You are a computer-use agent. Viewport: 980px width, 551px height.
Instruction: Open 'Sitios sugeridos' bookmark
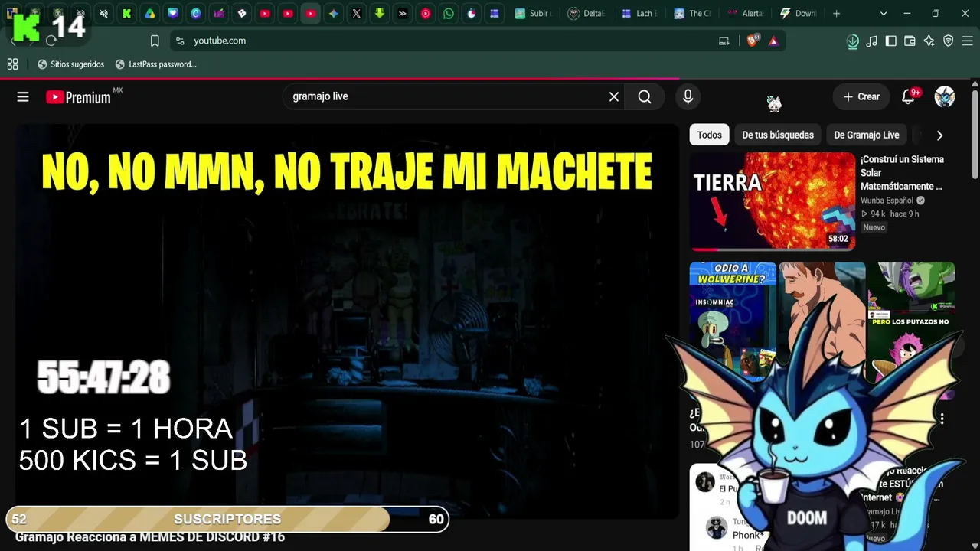[70, 64]
